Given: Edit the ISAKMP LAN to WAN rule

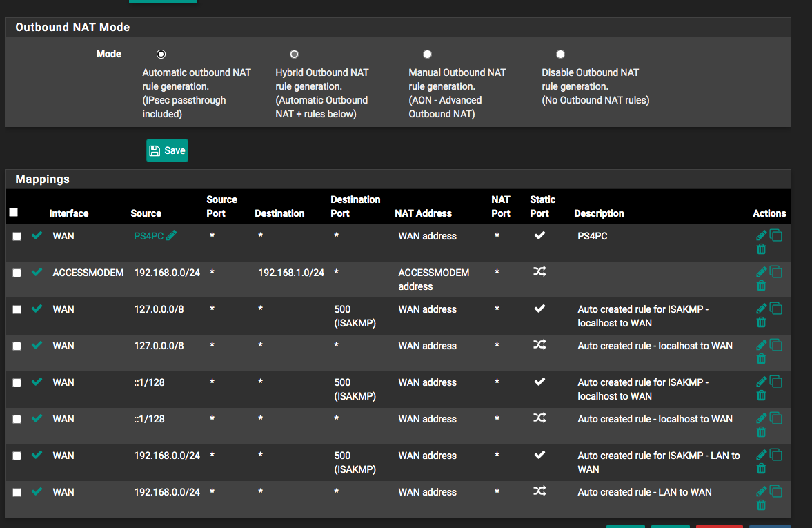Looking at the screenshot, I should pyautogui.click(x=761, y=455).
